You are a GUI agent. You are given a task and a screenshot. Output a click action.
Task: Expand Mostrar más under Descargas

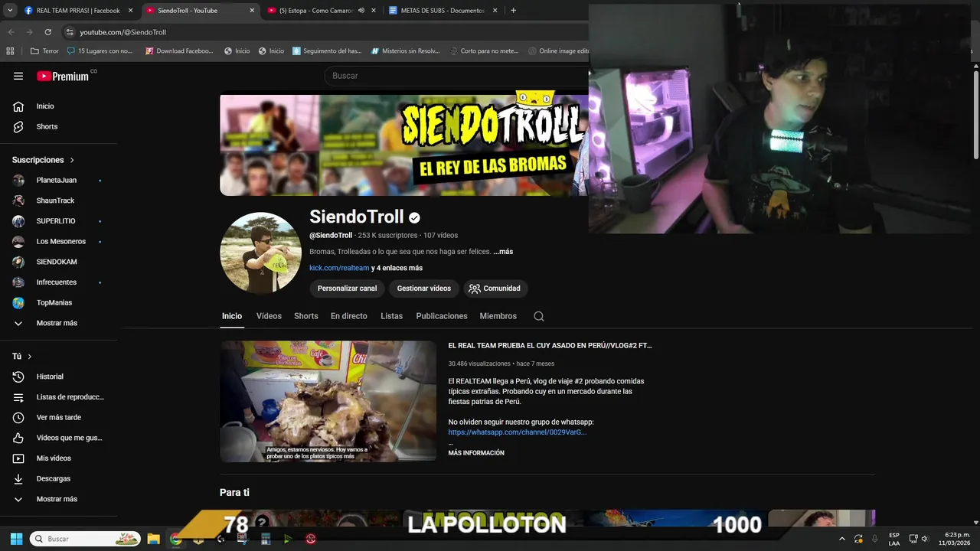click(x=58, y=499)
